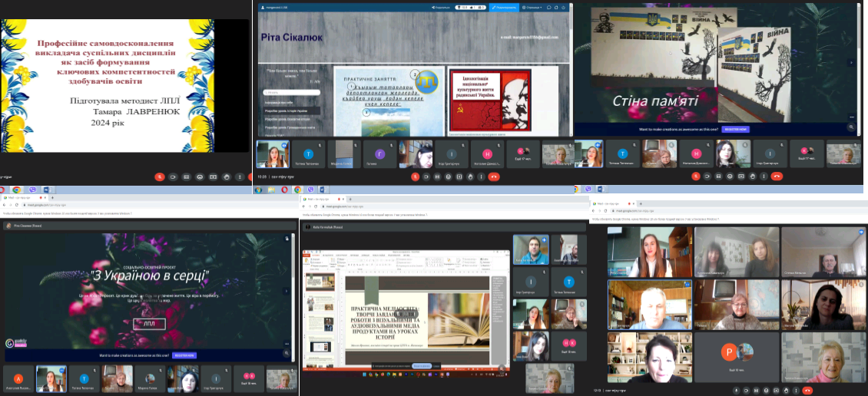Screen dimensions: 868x396
Task: Click REGISTER NOW under the Стіна пам'яті slide
Action: (x=735, y=129)
